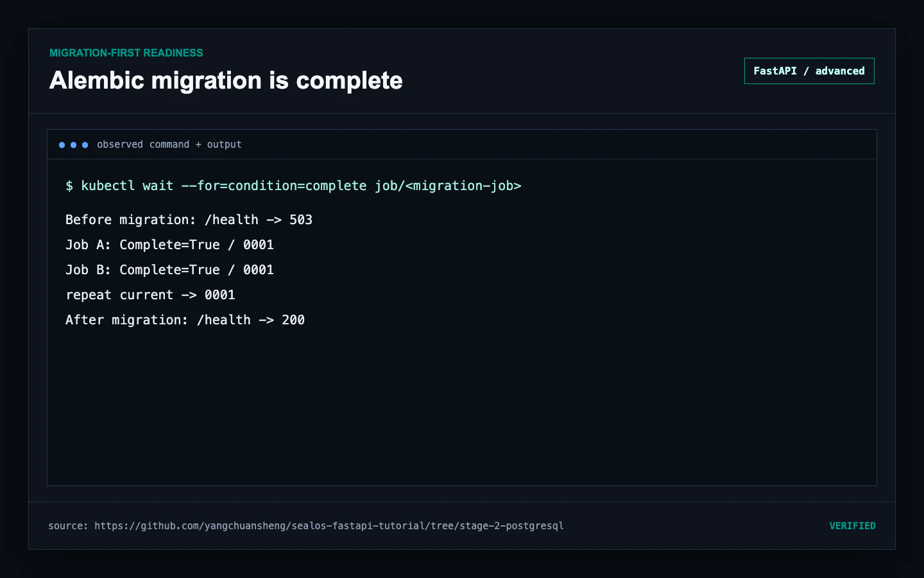Viewport: 924px width, 578px height.
Task: Select the "Before migration: /health -> 503" line
Action: coord(189,220)
